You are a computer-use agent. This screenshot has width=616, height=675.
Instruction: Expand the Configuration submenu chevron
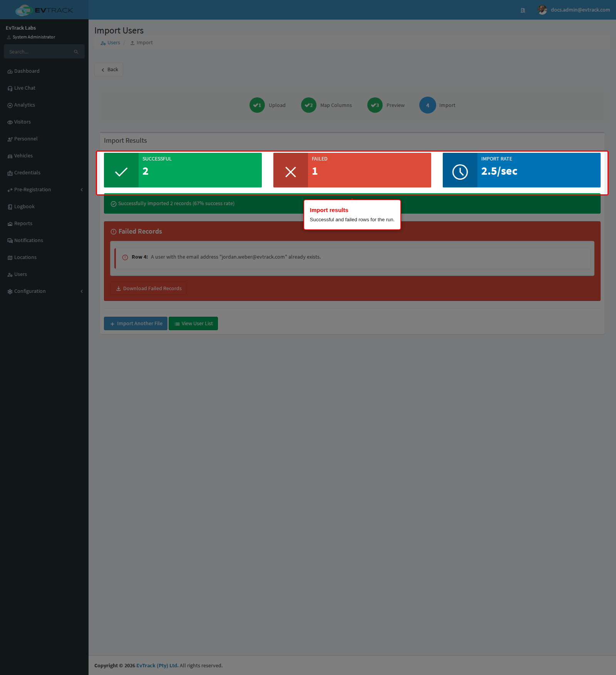82,291
